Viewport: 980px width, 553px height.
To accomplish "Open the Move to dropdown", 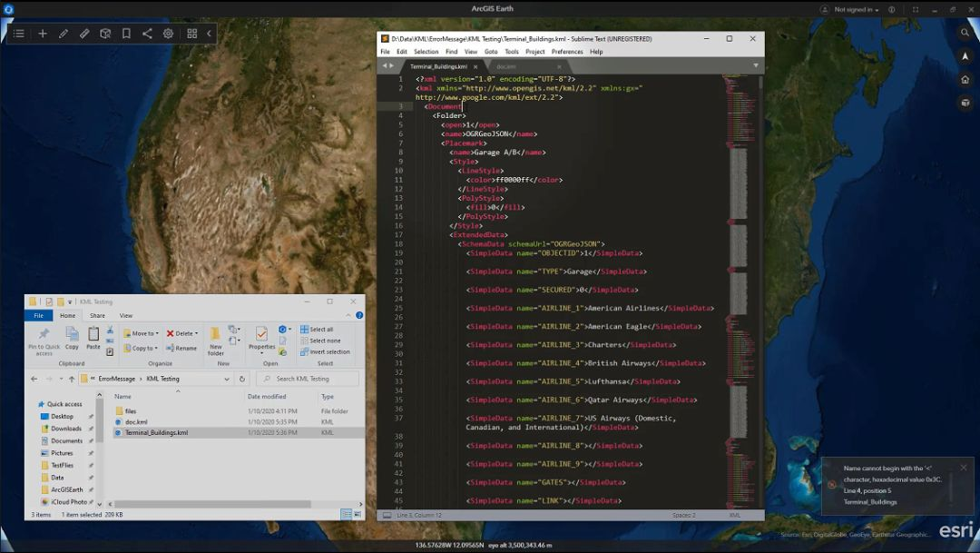I will (141, 333).
